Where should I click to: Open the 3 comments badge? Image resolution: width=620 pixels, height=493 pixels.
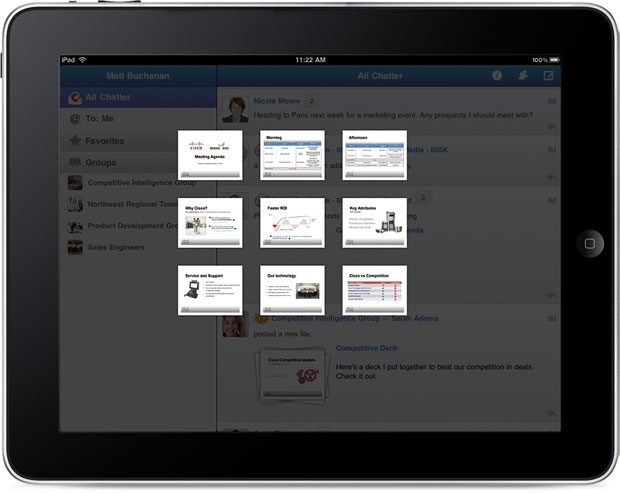coord(423,197)
